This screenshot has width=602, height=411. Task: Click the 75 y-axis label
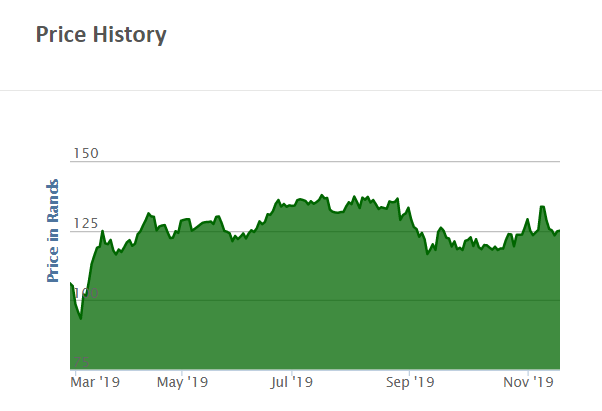(81, 362)
